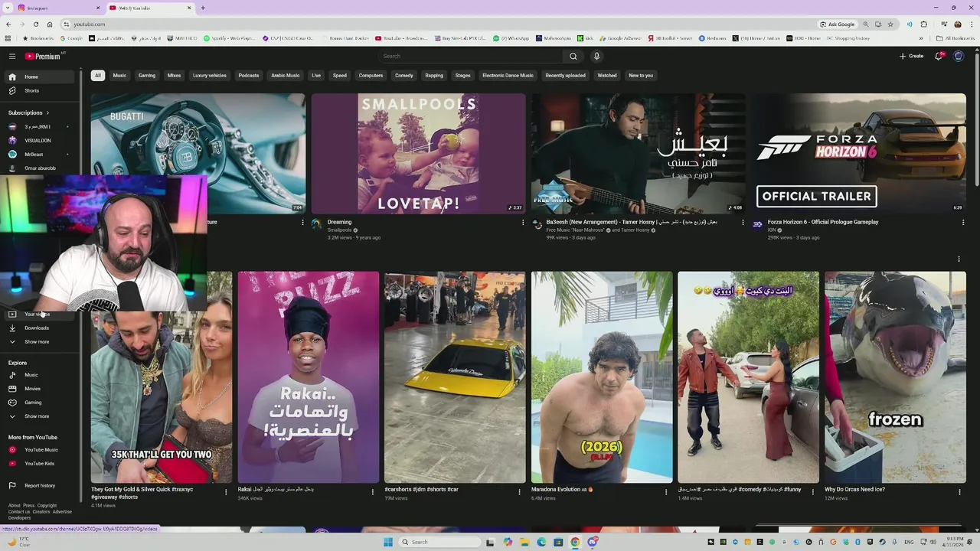
Task: Open options for Ba3eesh Tamer Hosny video
Action: (743, 223)
